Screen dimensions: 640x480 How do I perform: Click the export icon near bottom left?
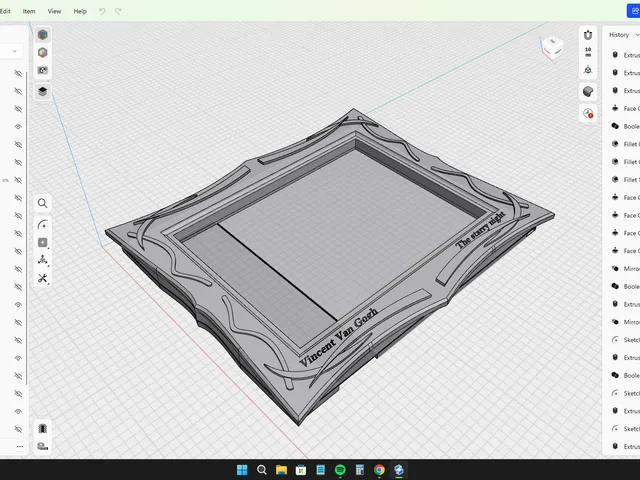click(x=42, y=429)
